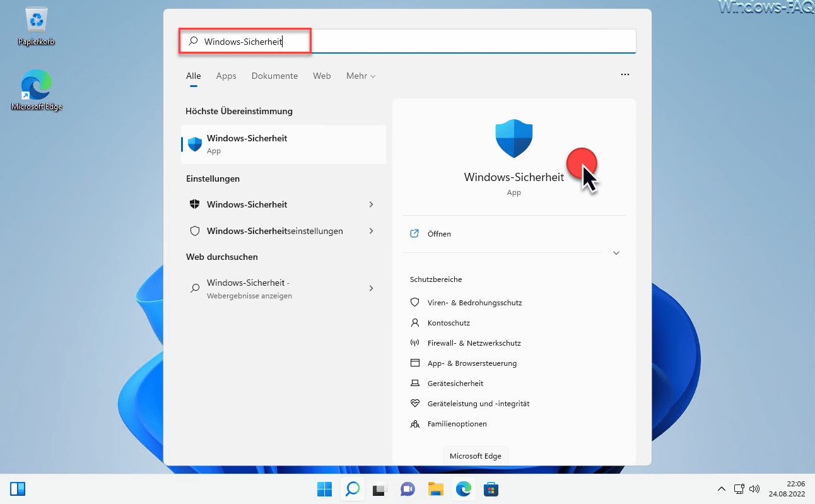Click the web search magnifier icon
This screenshot has width=815, height=504.
tap(195, 288)
